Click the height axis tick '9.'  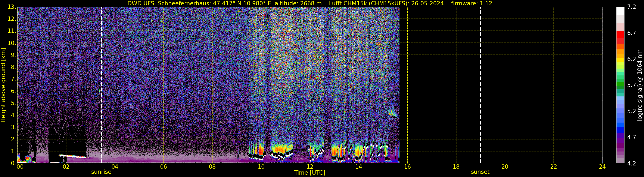(13, 55)
